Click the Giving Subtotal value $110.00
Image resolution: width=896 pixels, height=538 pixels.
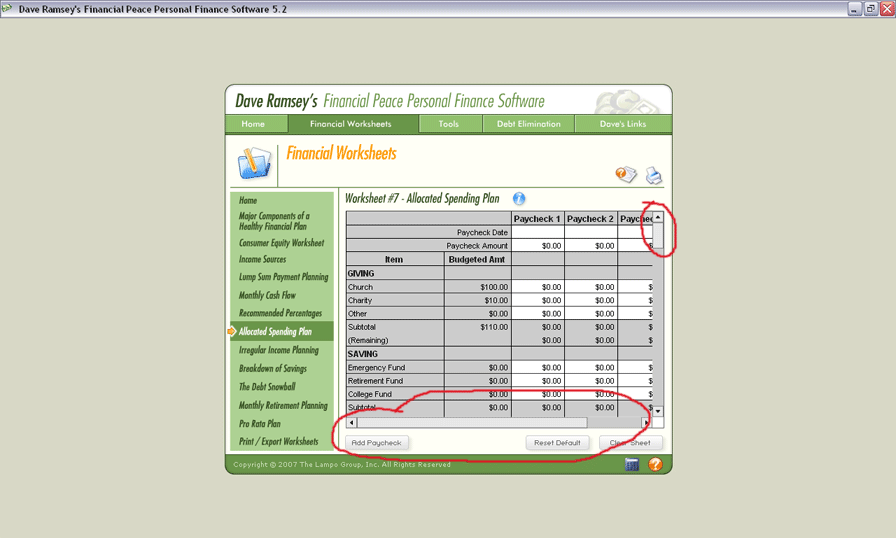477,327
